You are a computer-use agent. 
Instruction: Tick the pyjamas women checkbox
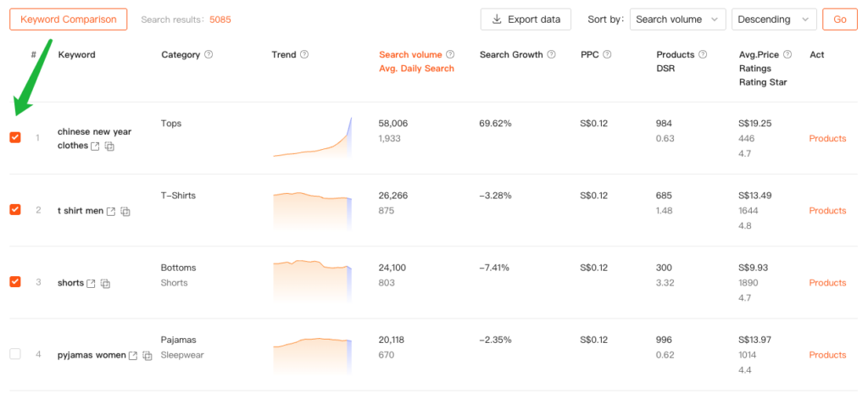15,353
